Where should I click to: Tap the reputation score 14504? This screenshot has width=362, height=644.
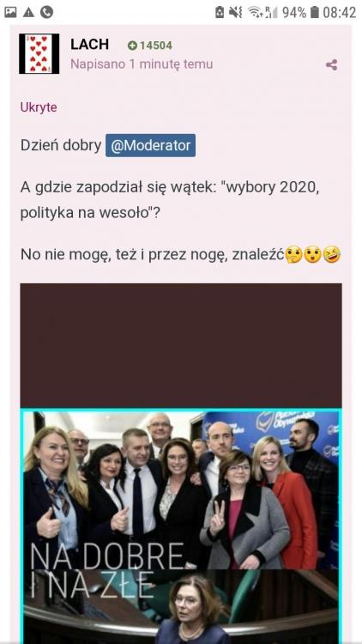[156, 46]
